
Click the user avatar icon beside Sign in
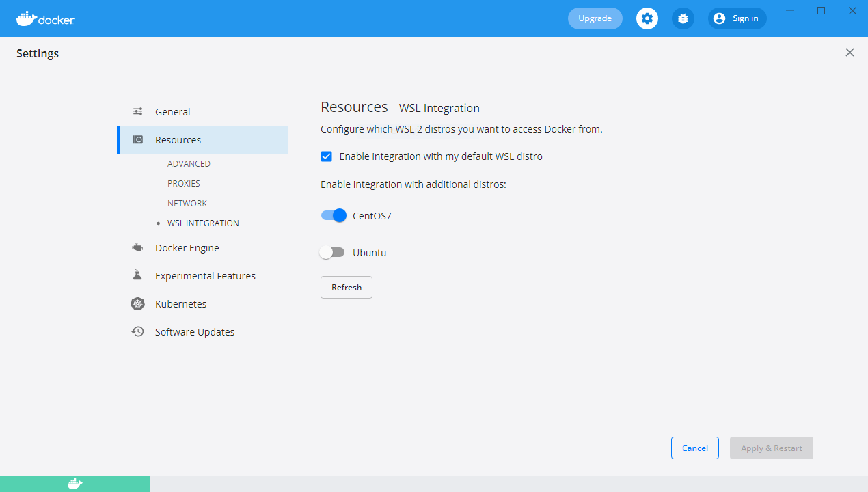click(x=719, y=18)
